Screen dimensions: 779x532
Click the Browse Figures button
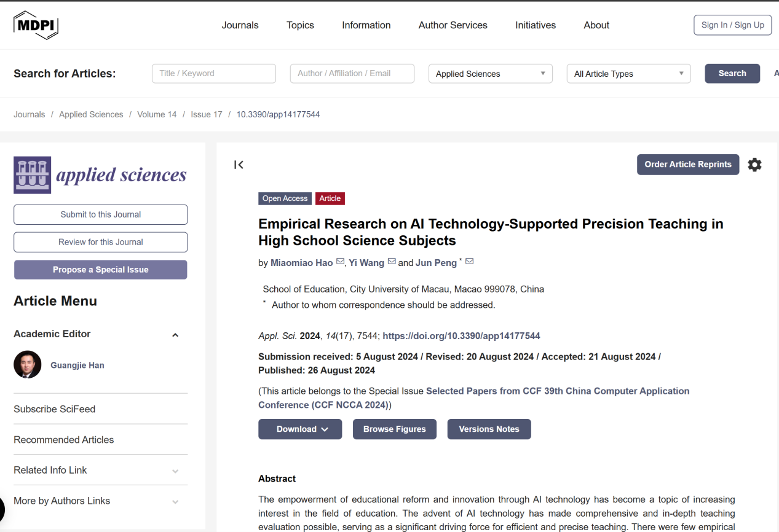click(x=394, y=429)
